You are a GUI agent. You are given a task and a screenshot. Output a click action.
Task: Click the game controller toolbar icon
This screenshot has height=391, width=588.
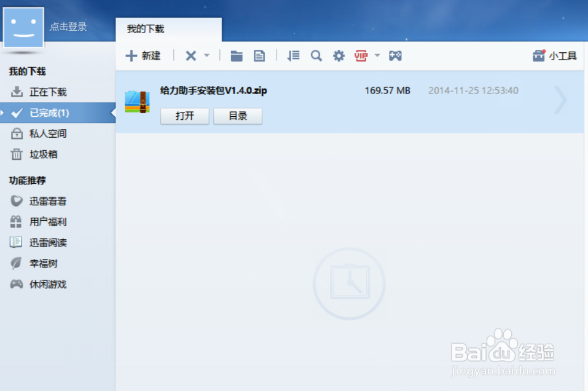pyautogui.click(x=395, y=56)
